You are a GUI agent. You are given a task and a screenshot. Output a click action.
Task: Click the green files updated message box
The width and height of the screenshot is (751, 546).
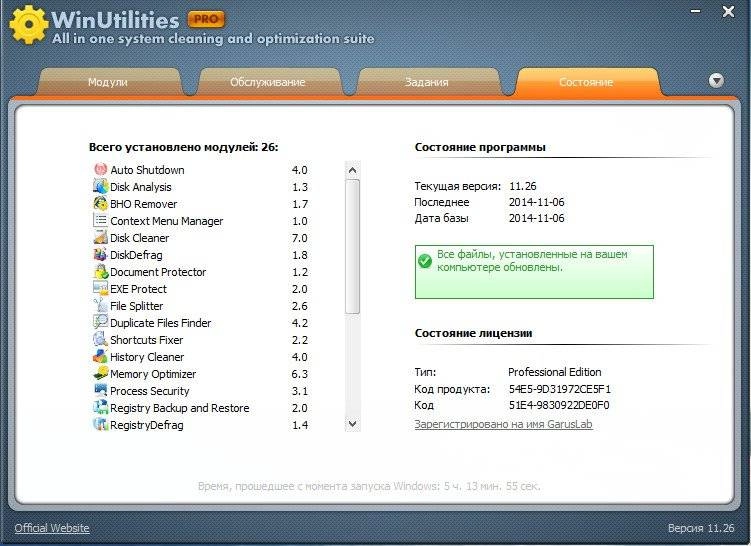point(534,272)
